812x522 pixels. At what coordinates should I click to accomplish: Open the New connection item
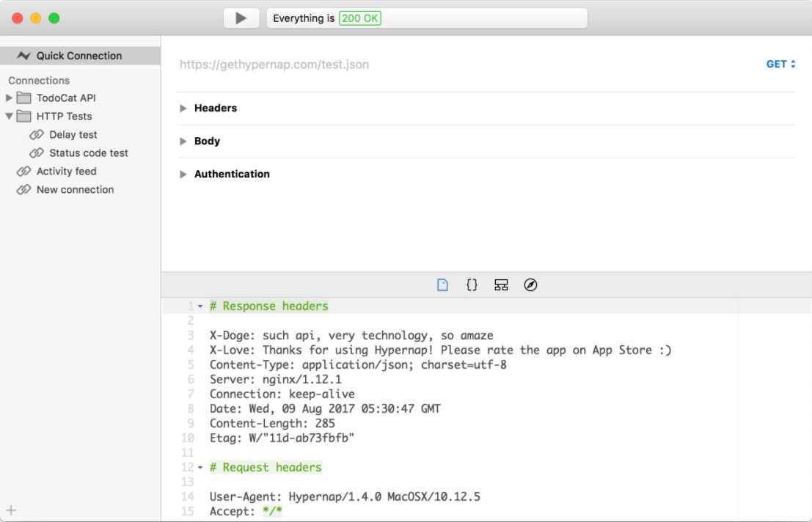point(75,190)
